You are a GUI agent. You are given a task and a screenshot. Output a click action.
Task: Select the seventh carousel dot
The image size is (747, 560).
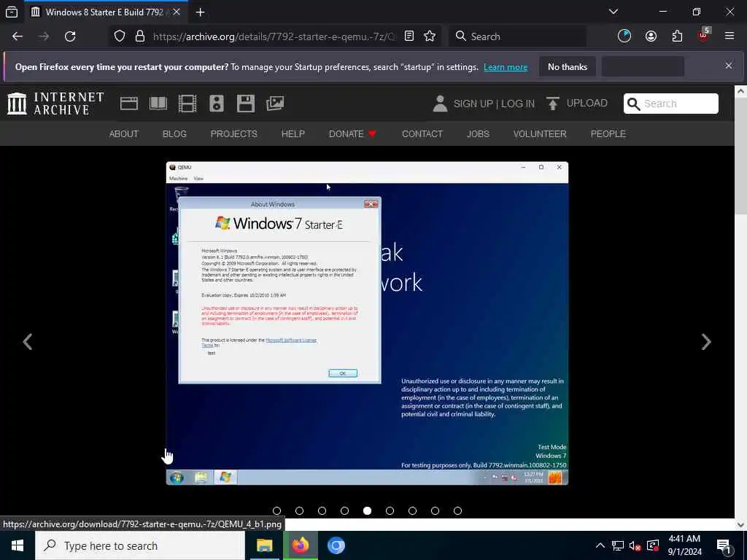pyautogui.click(x=413, y=510)
